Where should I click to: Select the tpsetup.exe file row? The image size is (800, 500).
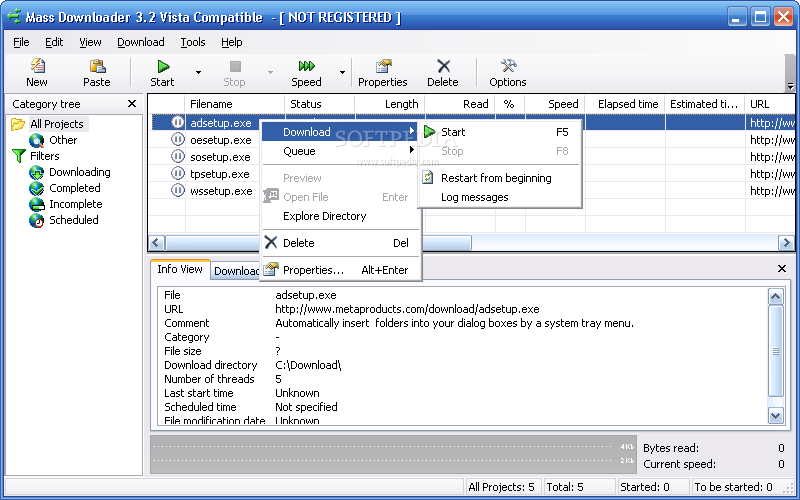219,174
